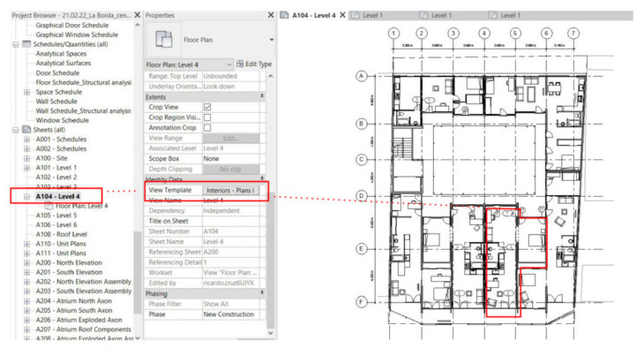Close the Project Browser panel
The image size is (644, 363).
pyautogui.click(x=137, y=16)
